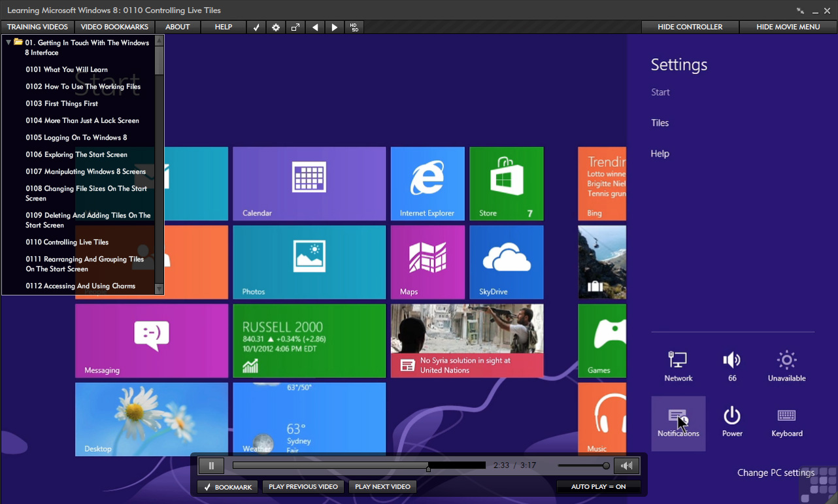Viewport: 838px width, 504px height.
Task: Open the Bing trending tile
Action: click(x=602, y=184)
